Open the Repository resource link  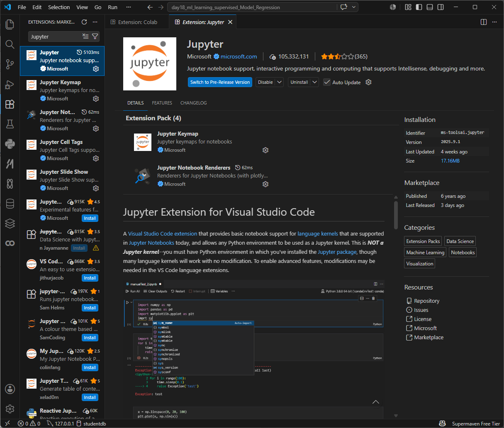click(x=426, y=301)
